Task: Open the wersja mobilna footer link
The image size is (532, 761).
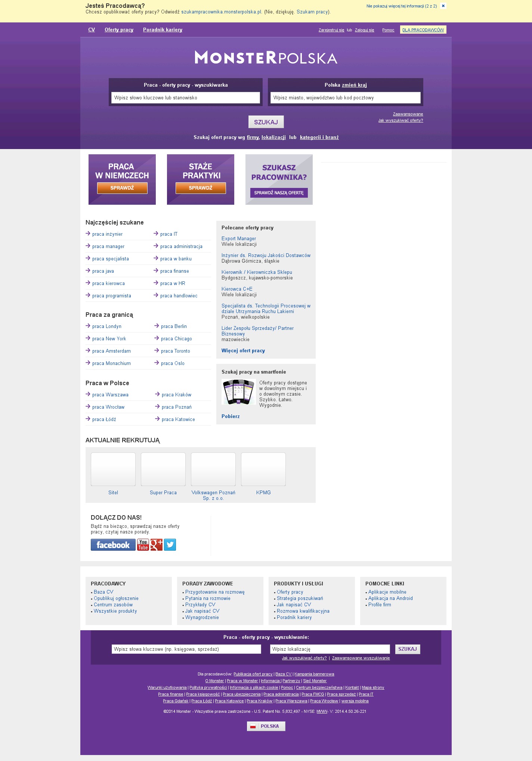Action: [x=355, y=701]
